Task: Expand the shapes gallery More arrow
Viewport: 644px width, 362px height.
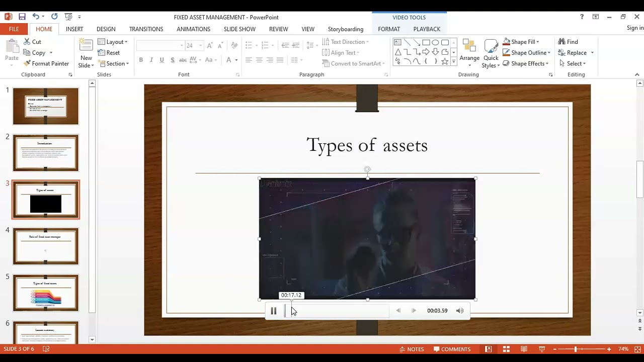Action: pyautogui.click(x=453, y=61)
